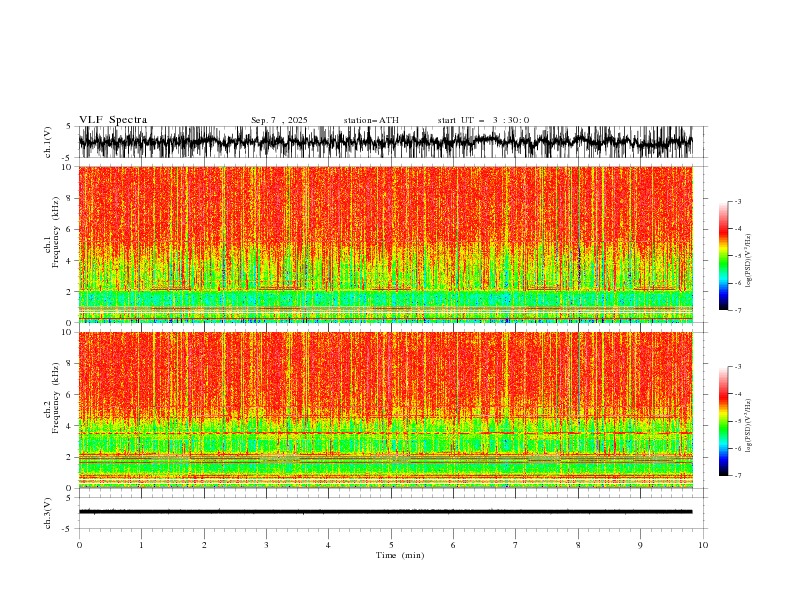Click the "ch.1(V)" waveform axis label
Image resolution: width=792 pixels, height=612 pixels.
(x=48, y=142)
